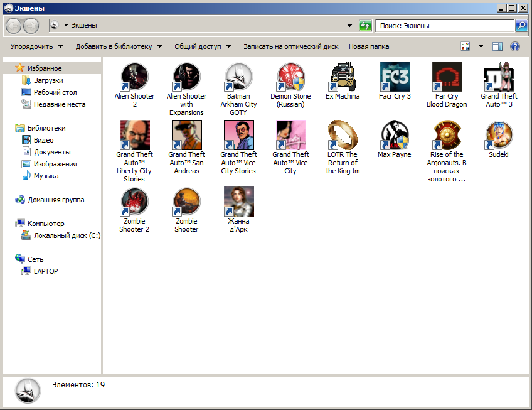Image resolution: width=532 pixels, height=410 pixels.
Task: Open the Музыка library
Action: point(46,176)
